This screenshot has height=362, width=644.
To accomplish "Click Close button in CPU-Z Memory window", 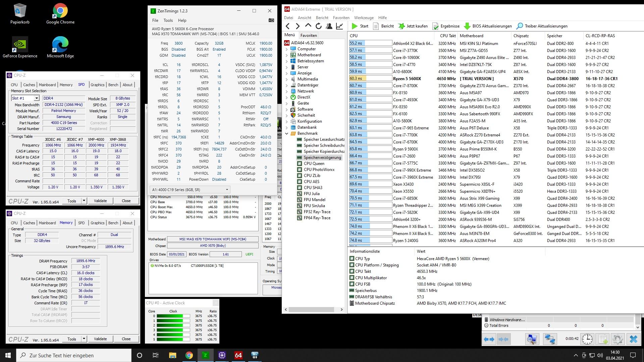I will (126, 339).
